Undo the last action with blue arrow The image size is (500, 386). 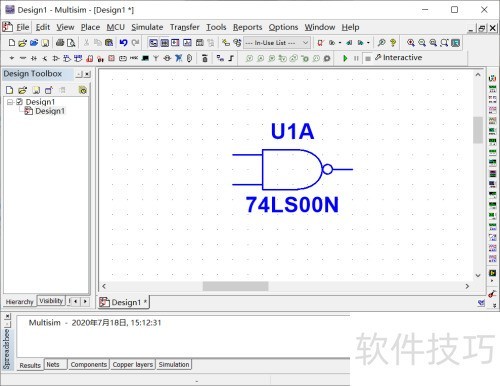coord(123,43)
